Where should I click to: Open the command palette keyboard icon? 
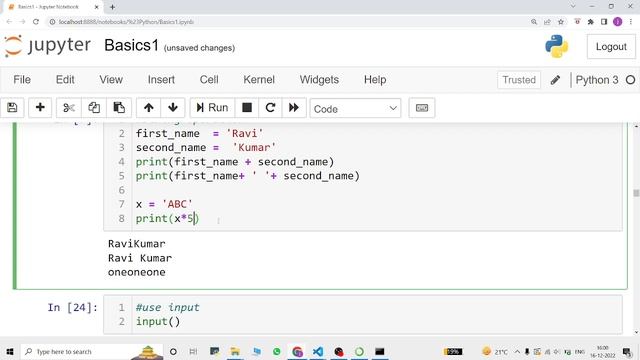click(422, 108)
